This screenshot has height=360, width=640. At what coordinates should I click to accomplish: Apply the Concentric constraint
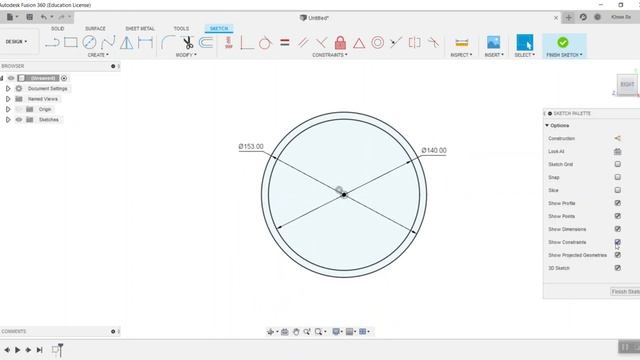(x=378, y=42)
